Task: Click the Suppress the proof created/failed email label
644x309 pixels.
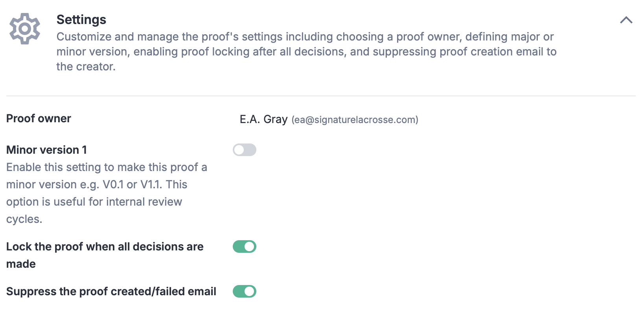Action: (x=111, y=291)
